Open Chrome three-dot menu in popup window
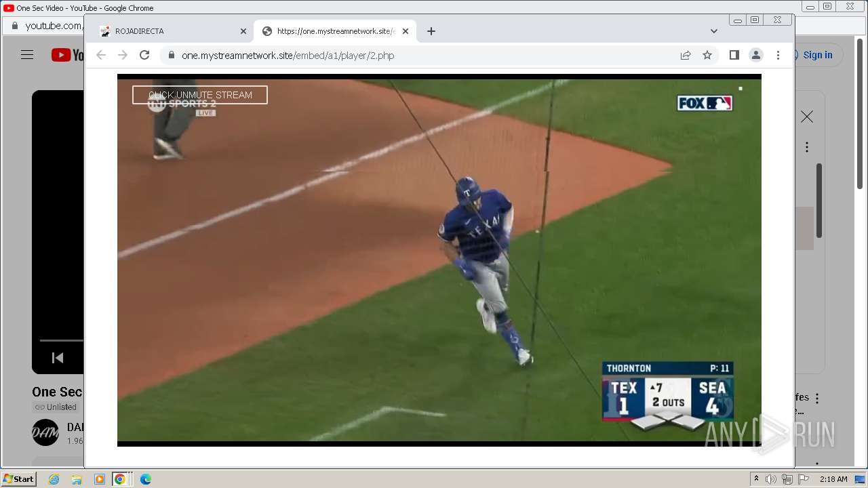The width and height of the screenshot is (868, 488). pyautogui.click(x=778, y=56)
